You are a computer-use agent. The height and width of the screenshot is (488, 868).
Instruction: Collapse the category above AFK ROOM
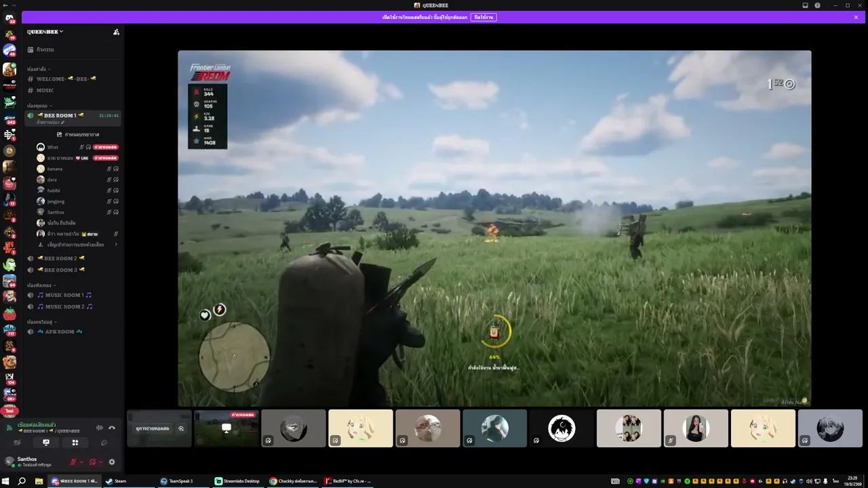point(41,322)
